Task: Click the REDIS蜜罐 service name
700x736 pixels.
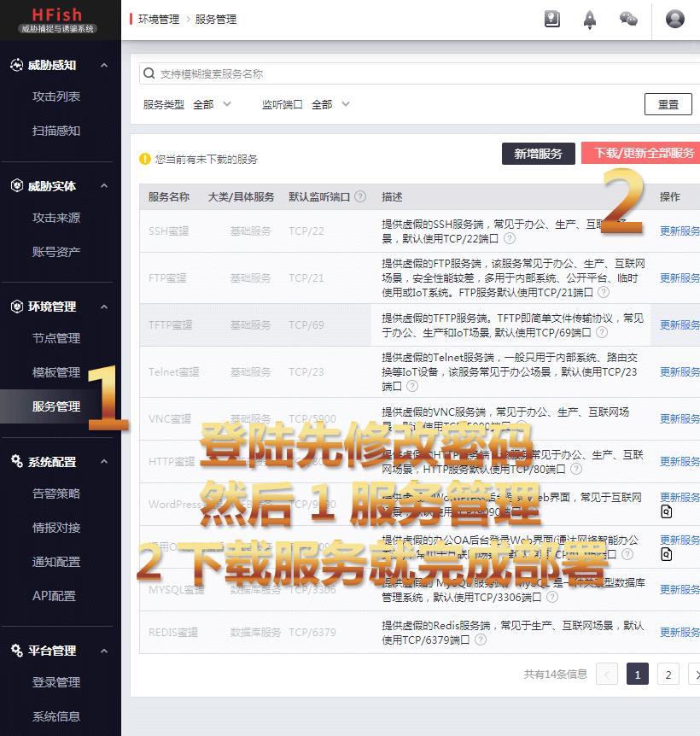Action: [x=173, y=633]
